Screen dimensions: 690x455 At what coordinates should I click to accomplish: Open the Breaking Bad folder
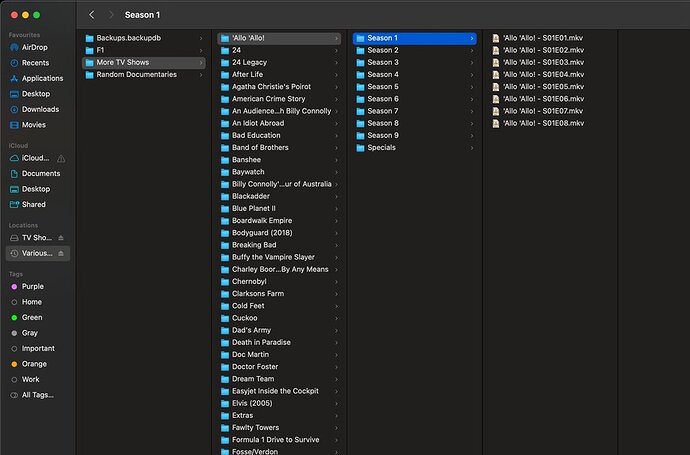pyautogui.click(x=279, y=245)
